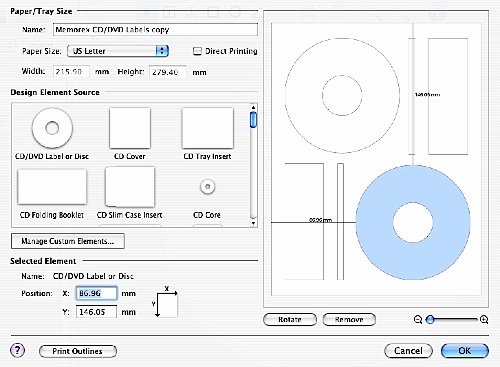Click the zoom out magnifier icon
Viewport: 500px width, 367px height.
[x=418, y=319]
